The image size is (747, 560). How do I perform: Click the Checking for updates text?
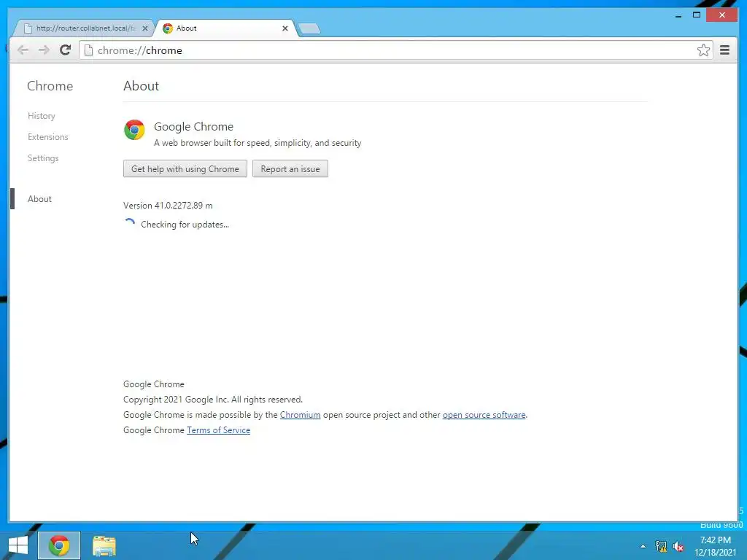click(x=185, y=225)
